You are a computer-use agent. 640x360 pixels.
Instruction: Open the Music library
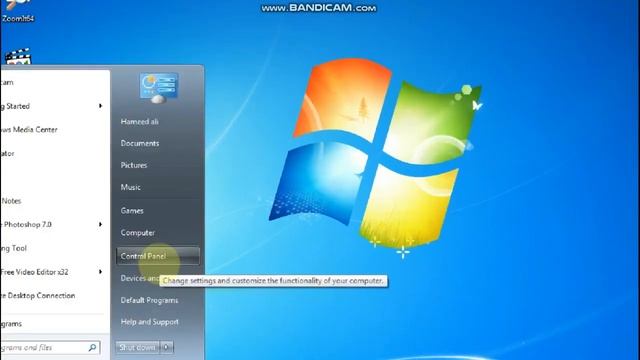[x=130, y=187]
